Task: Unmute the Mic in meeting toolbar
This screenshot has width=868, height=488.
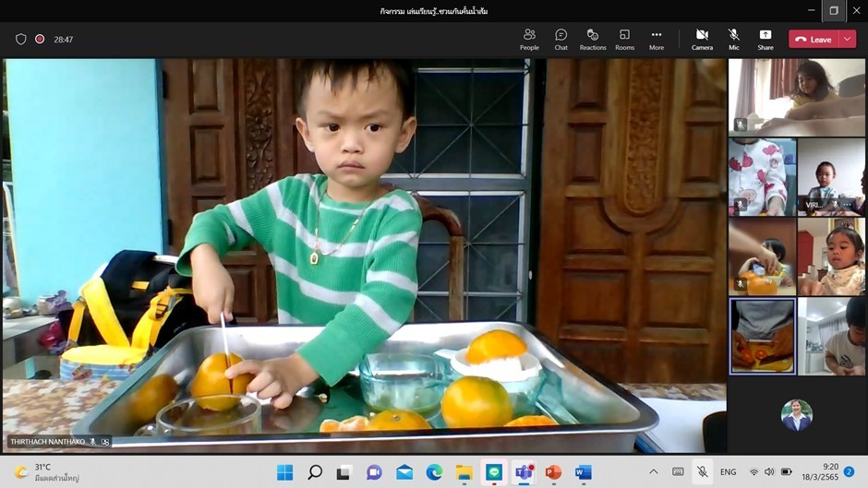Action: click(x=734, y=39)
